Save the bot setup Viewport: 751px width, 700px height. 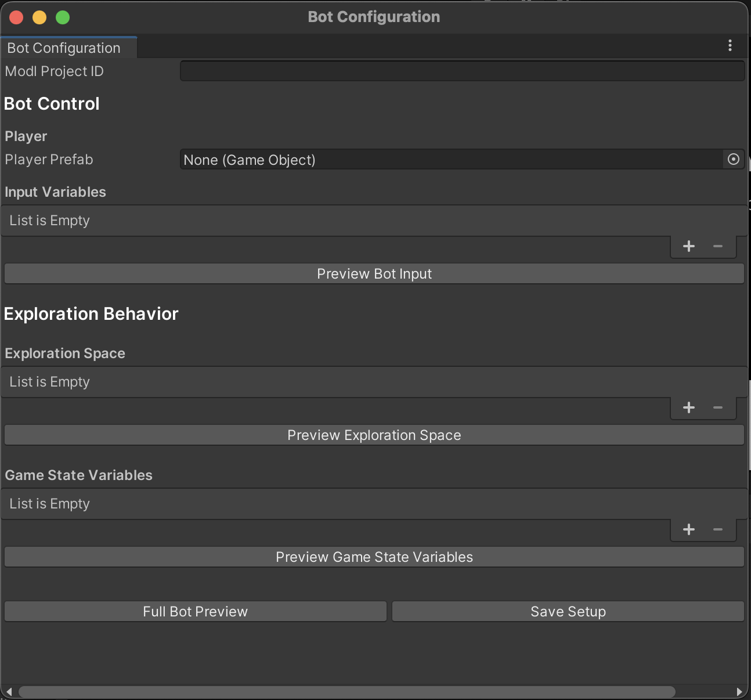pos(568,612)
